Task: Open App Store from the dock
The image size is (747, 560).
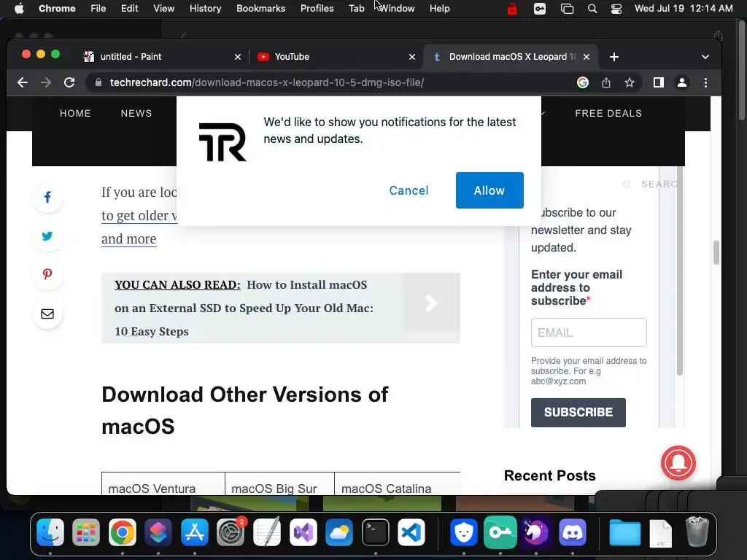Action: click(x=194, y=532)
